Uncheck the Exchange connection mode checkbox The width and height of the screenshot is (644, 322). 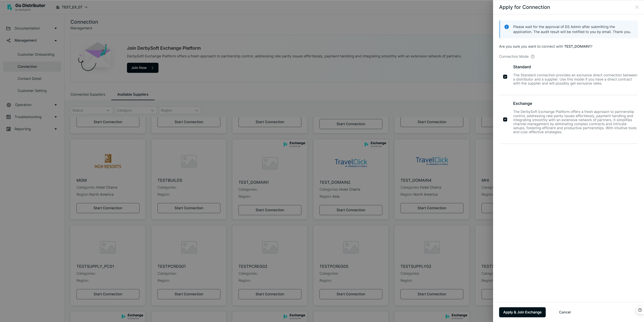coord(505,120)
